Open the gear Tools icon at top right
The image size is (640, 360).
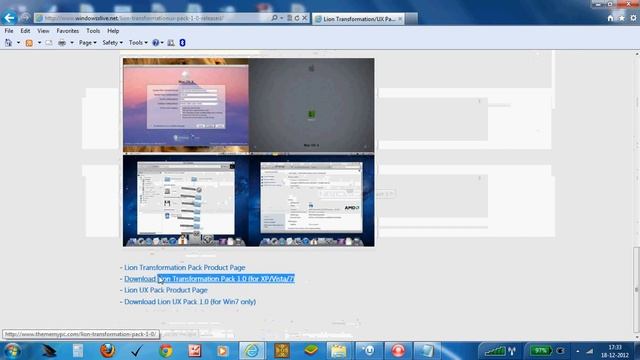point(633,18)
